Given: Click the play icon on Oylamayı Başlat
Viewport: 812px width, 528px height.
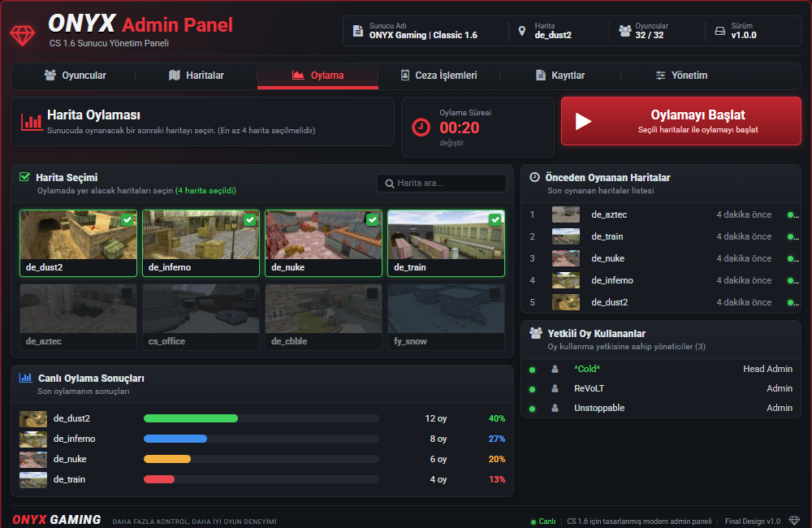Looking at the screenshot, I should point(583,121).
